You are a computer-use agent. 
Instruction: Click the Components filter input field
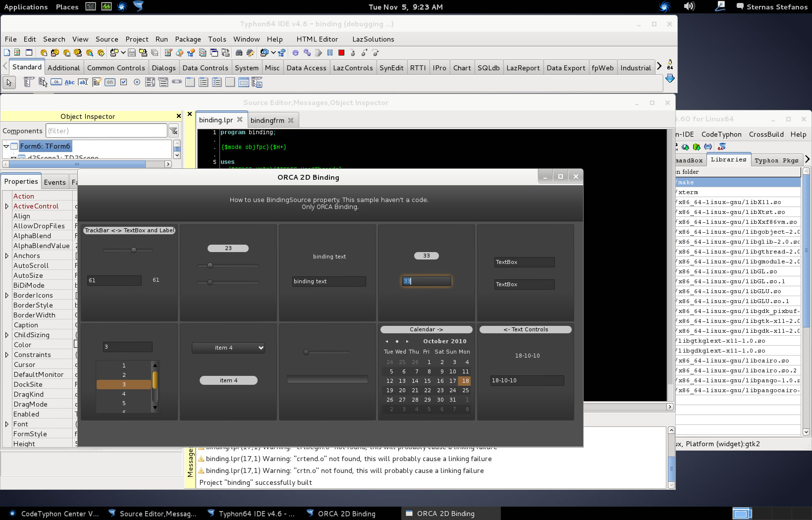(106, 131)
